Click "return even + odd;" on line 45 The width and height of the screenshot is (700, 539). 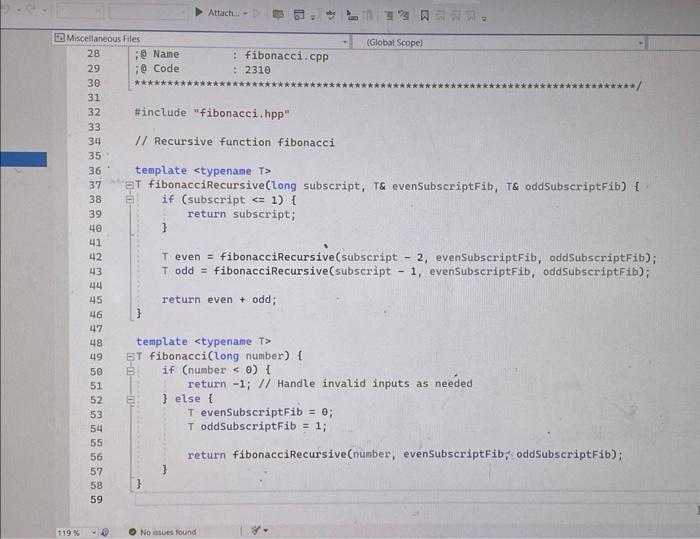[219, 300]
